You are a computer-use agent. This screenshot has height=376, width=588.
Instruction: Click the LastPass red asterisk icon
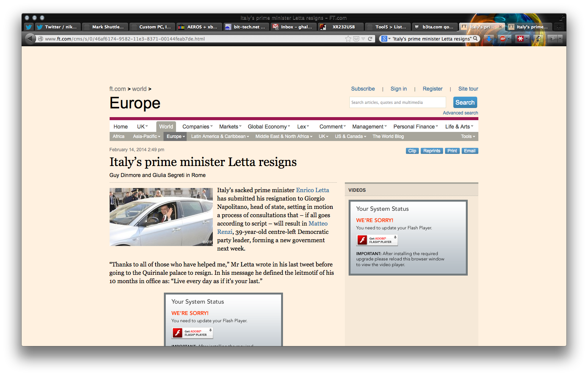520,39
